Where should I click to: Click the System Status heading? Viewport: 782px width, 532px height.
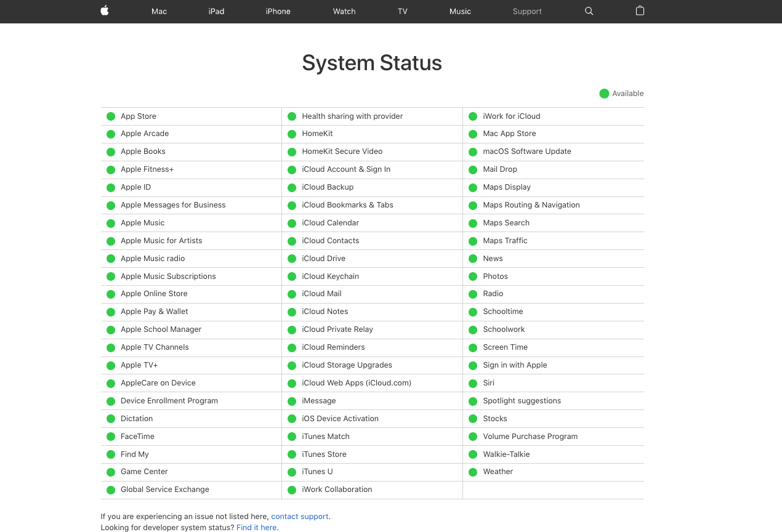pyautogui.click(x=372, y=63)
